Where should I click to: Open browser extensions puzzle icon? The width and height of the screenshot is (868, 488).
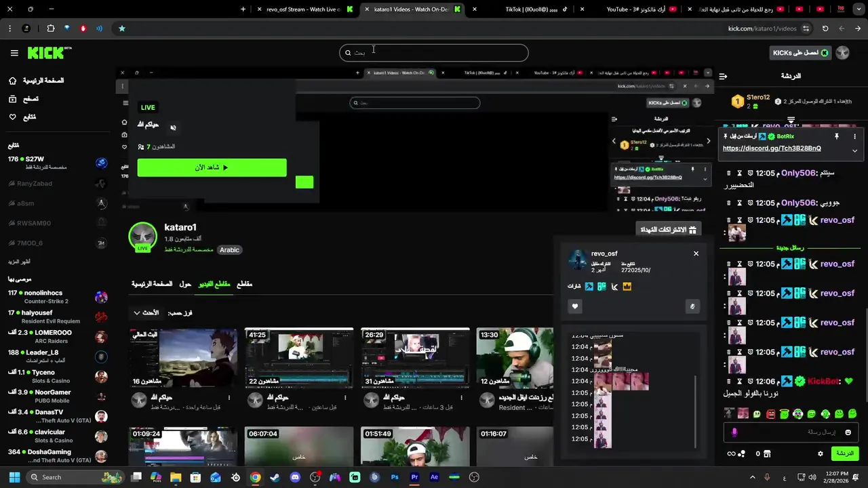pos(51,28)
